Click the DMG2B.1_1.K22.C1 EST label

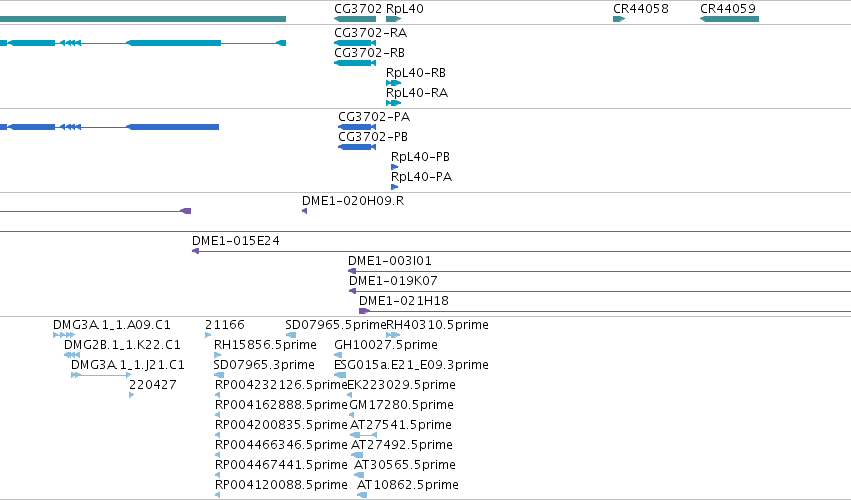click(122, 345)
